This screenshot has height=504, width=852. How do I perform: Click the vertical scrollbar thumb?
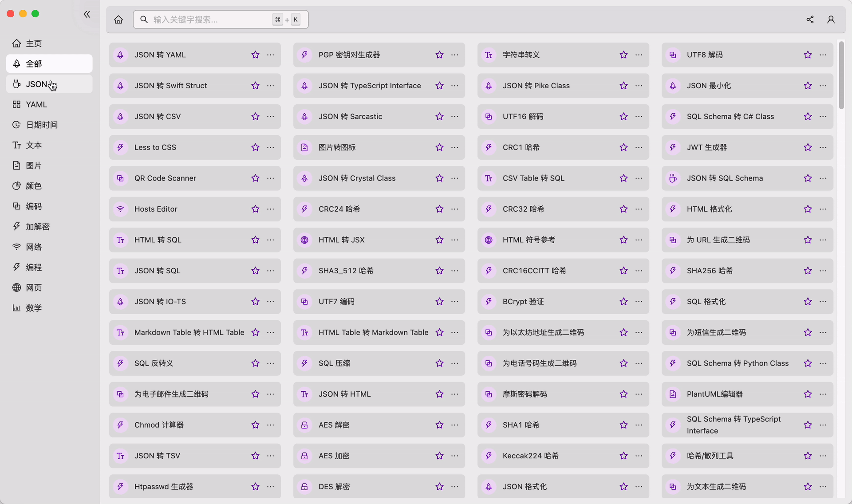pos(841,75)
